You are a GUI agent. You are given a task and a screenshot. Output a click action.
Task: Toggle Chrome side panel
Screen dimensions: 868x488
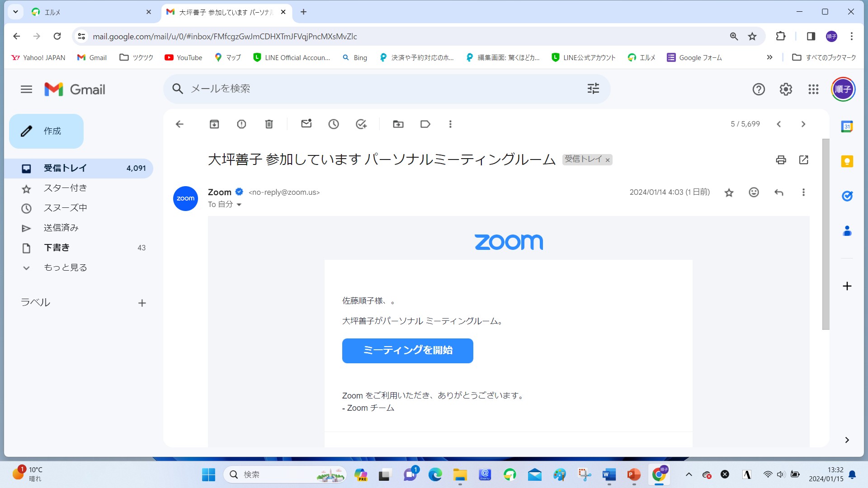(x=811, y=36)
